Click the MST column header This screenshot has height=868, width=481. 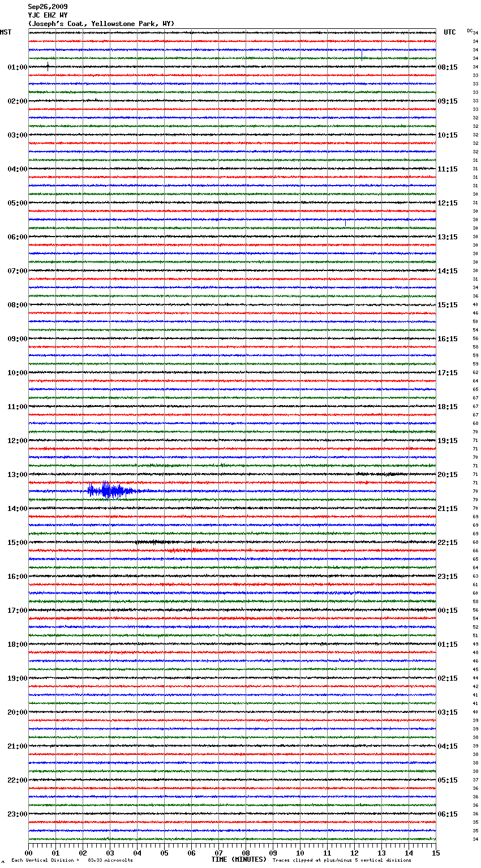pos(6,32)
